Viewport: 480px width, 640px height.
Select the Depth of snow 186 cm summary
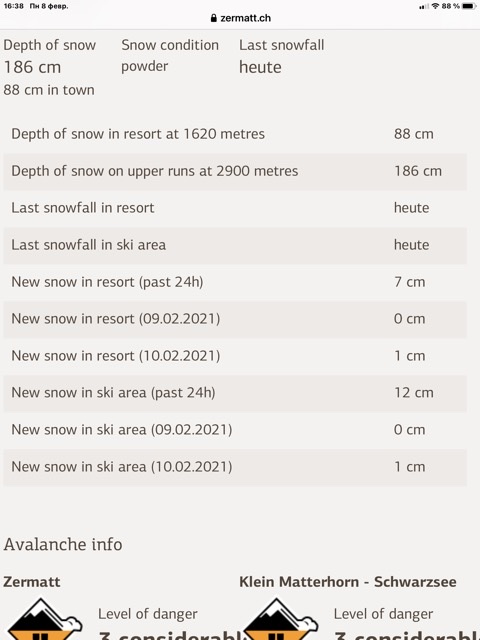coord(49,67)
